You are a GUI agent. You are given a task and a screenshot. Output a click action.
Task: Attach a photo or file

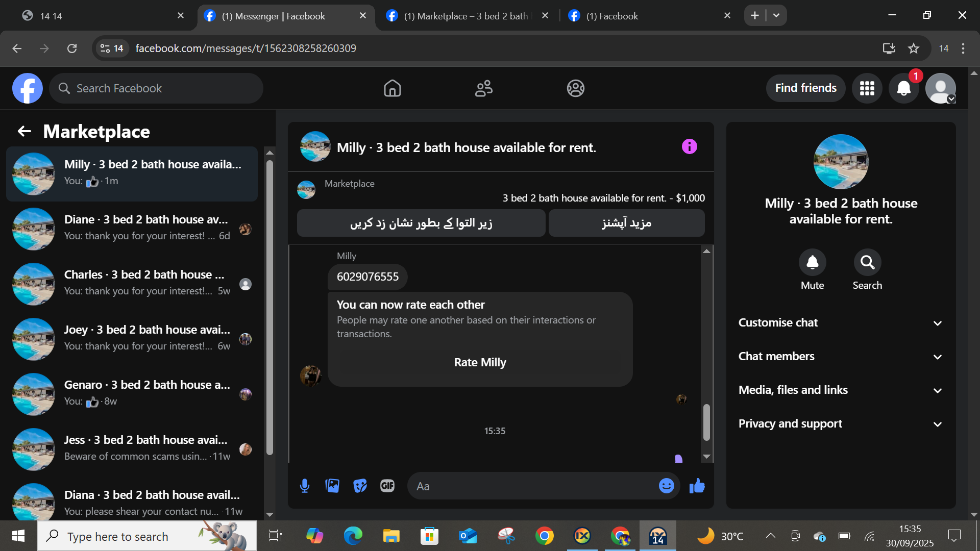(x=332, y=486)
